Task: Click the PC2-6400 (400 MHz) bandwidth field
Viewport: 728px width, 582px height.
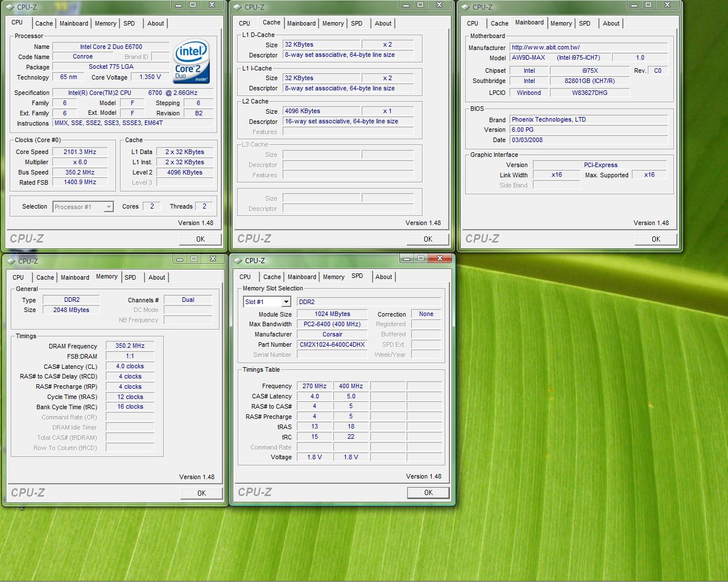Action: point(332,324)
